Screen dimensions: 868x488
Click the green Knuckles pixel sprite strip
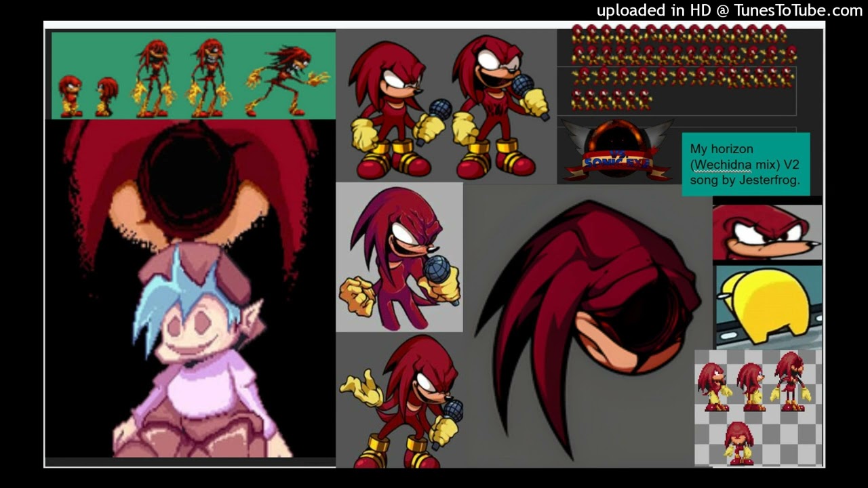tap(193, 75)
